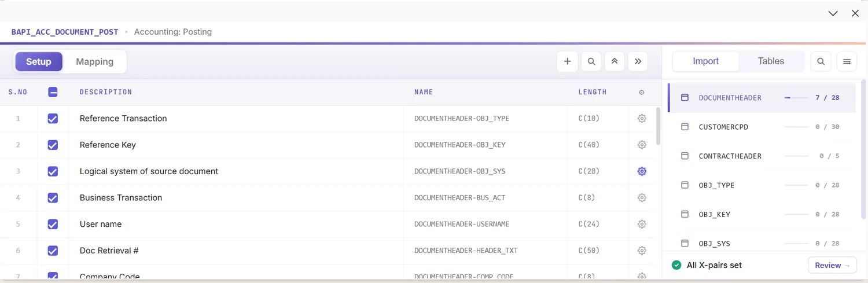This screenshot has height=283, width=868.
Task: Select DOCUMENTHEADER in the structure list
Action: 762,98
